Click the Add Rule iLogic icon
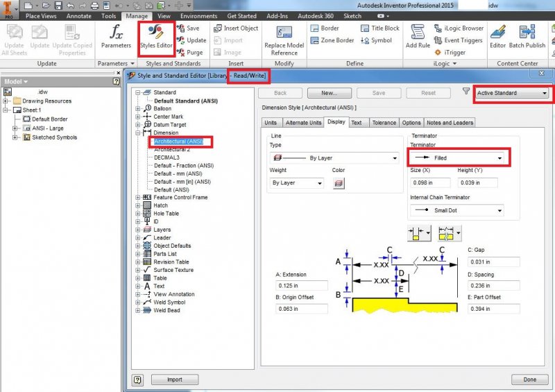The height and width of the screenshot is (392, 555). coord(418,33)
